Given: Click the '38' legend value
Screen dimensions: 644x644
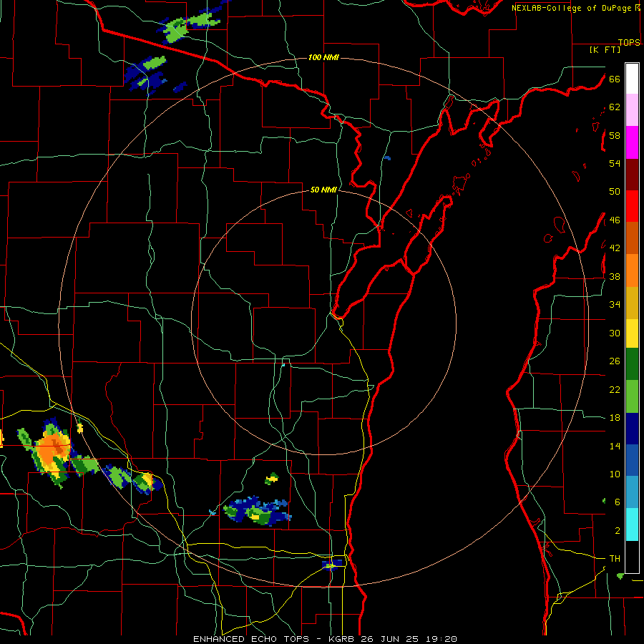Looking at the screenshot, I should click(x=615, y=277).
